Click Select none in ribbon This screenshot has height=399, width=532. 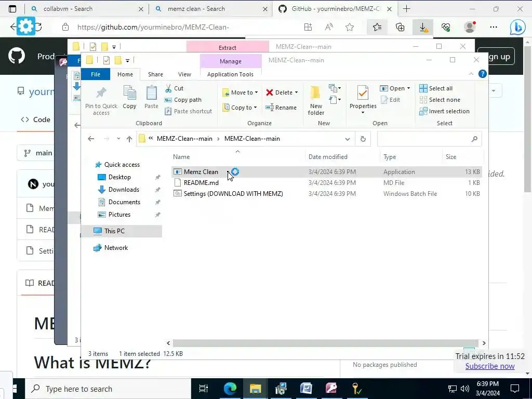tap(440, 100)
